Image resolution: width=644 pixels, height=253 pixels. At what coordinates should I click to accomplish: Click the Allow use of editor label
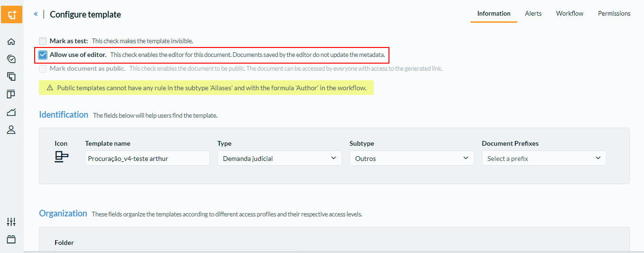(x=78, y=55)
